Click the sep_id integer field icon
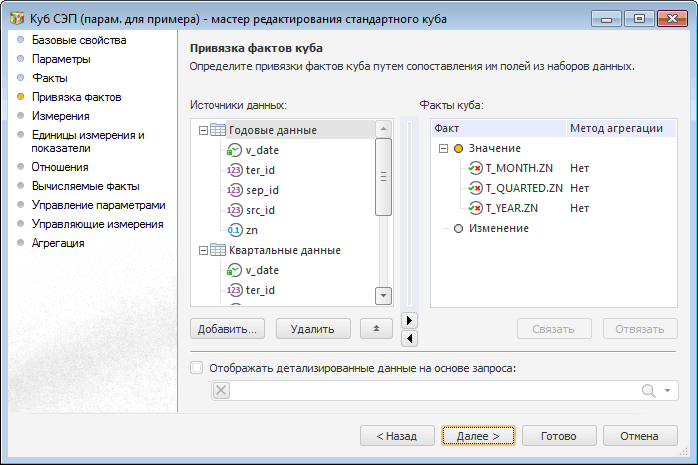This screenshot has width=698, height=465. 235,190
